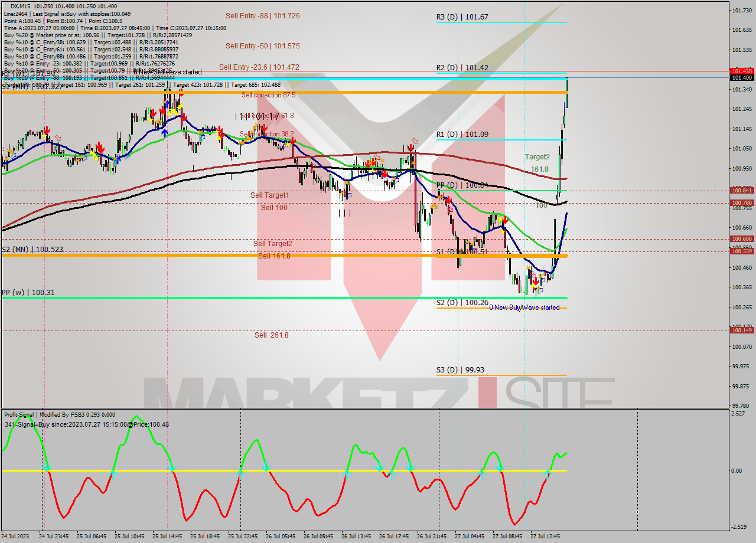Click '27 Jul 08:45' on the time axis
This screenshot has width=756, height=543.
coord(508,537)
